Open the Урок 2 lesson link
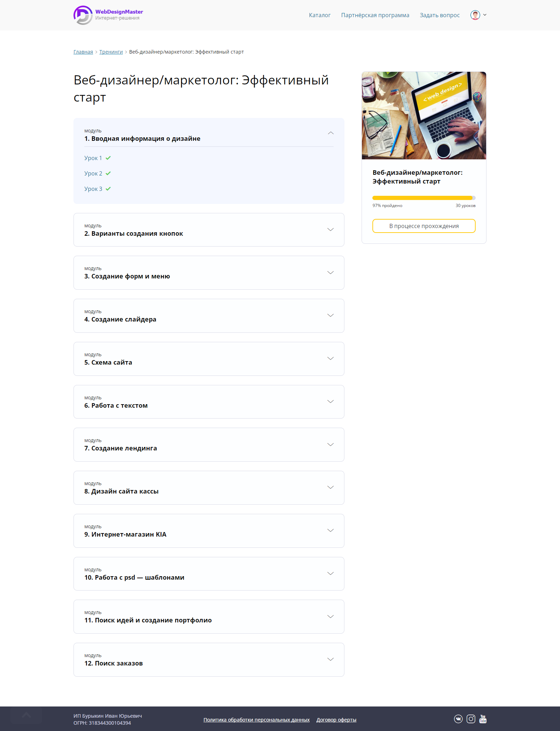The image size is (560, 731). tap(93, 173)
